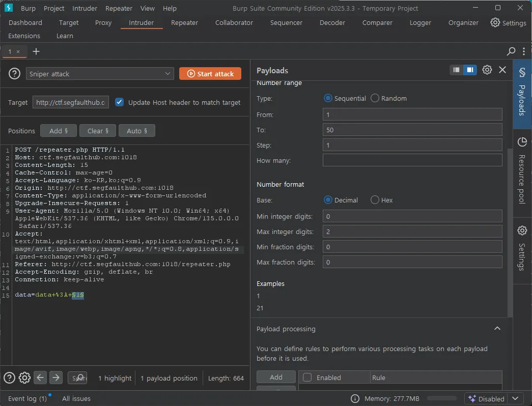
Task: Add a new Intruder tab with plus icon
Action: 36,51
